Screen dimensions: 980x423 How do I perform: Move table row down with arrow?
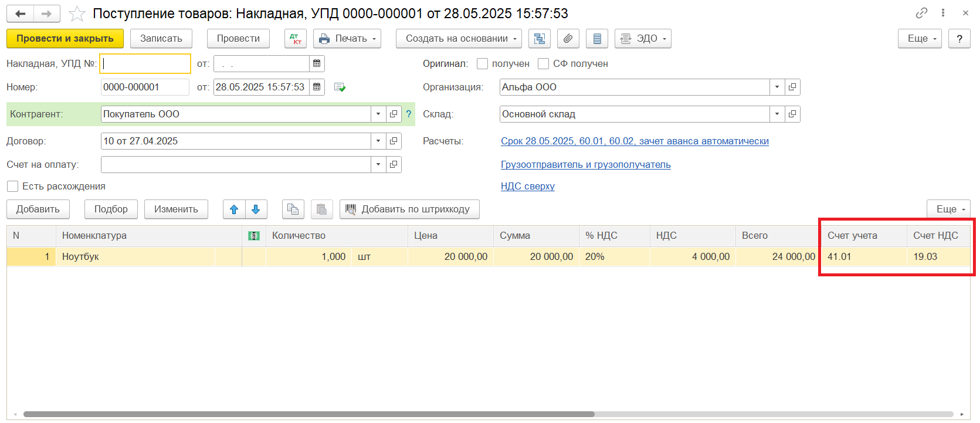coord(256,209)
